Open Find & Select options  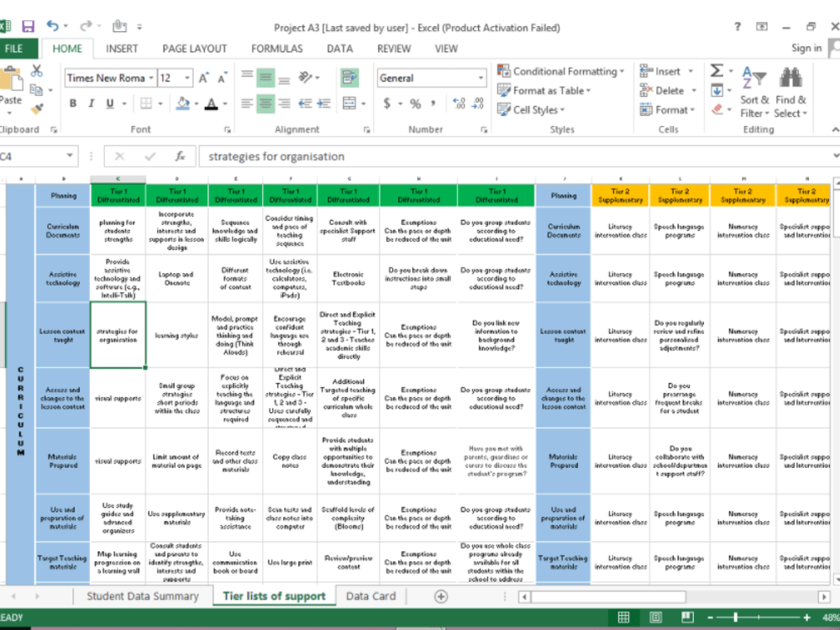pos(790,92)
